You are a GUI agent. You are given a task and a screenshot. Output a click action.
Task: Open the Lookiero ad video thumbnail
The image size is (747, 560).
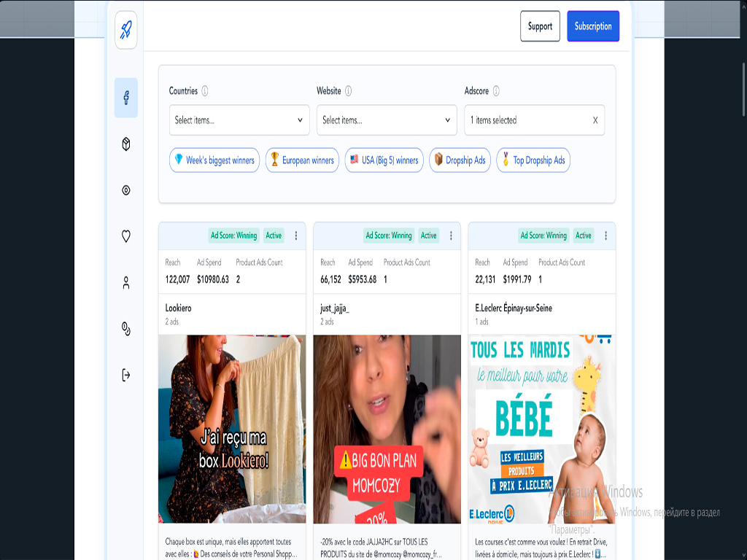coord(232,429)
